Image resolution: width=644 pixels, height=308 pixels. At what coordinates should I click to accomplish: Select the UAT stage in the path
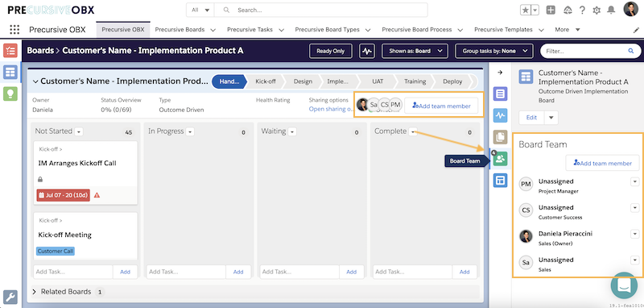tap(378, 81)
